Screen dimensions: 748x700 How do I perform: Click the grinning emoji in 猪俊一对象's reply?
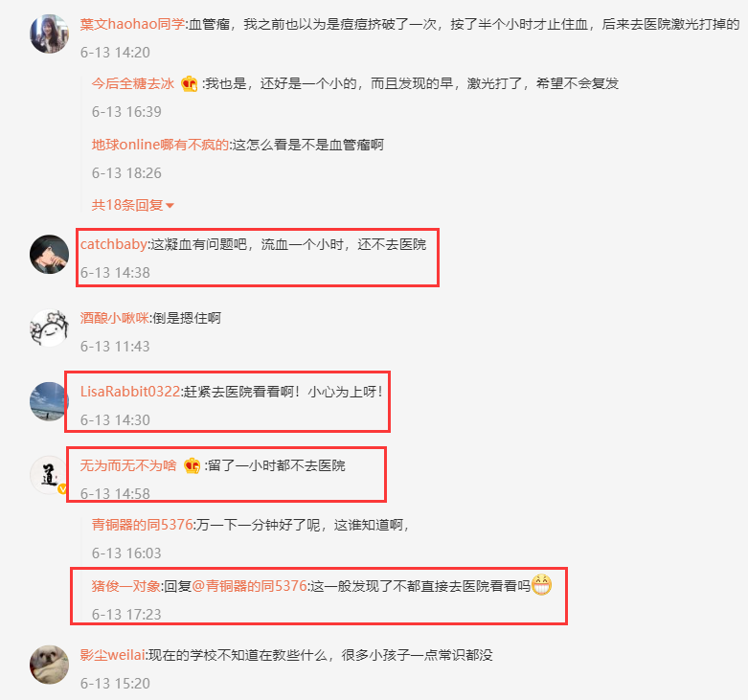click(541, 584)
